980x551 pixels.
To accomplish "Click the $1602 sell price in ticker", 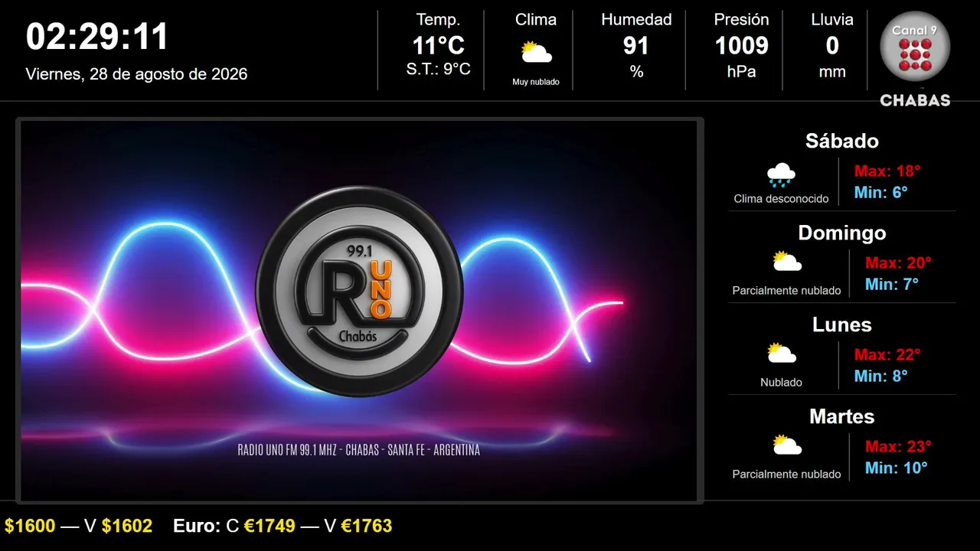I will (x=127, y=526).
